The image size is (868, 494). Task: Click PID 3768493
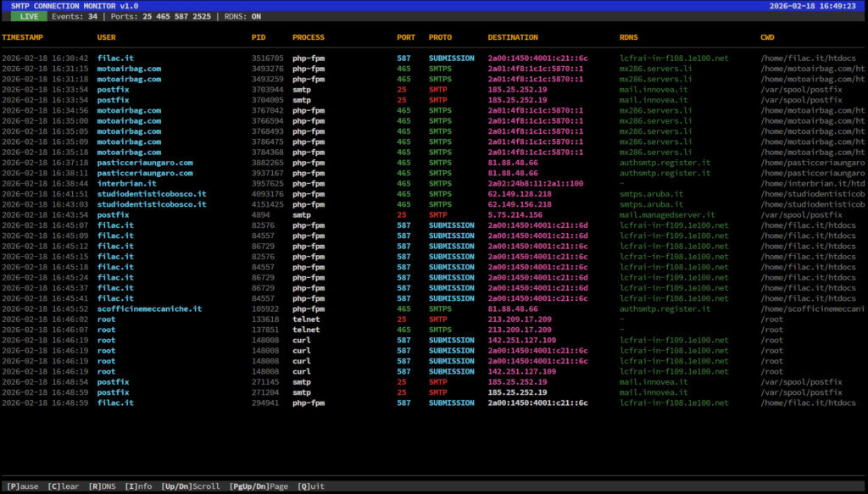point(267,131)
